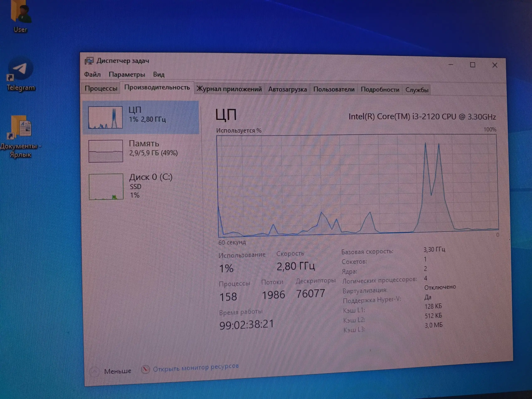Image resolution: width=532 pixels, height=399 pixels.
Task: Click the Отключено virtualization value
Action: (x=440, y=287)
